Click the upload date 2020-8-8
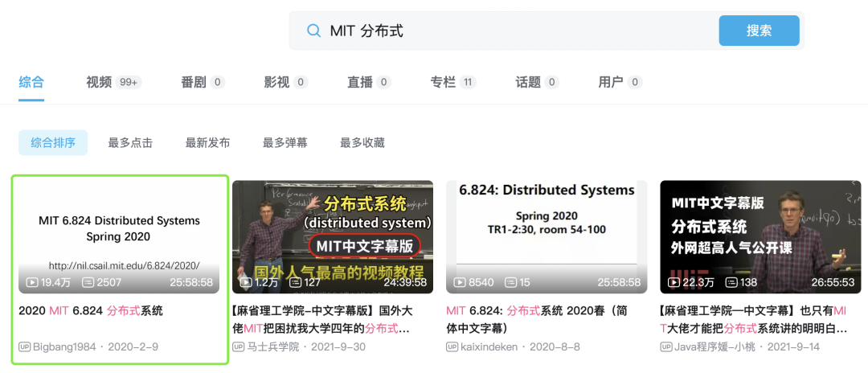 click(x=555, y=347)
